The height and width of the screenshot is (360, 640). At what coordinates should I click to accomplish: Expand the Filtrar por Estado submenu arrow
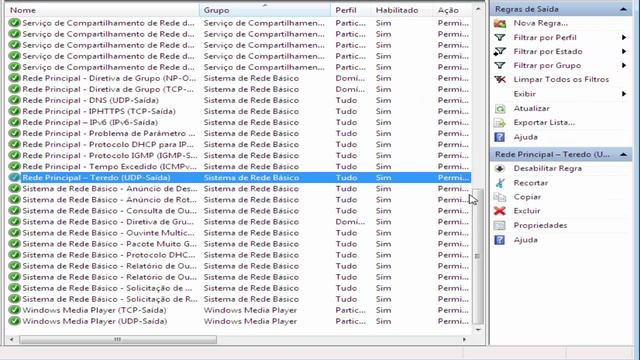(x=624, y=51)
